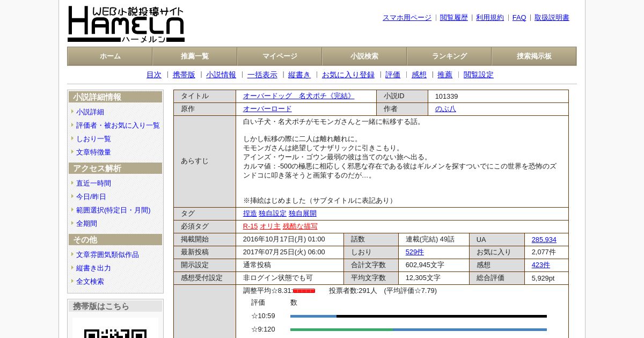644x338 pixels.
Task: Open author のぶ八's page
Action: 445,109
